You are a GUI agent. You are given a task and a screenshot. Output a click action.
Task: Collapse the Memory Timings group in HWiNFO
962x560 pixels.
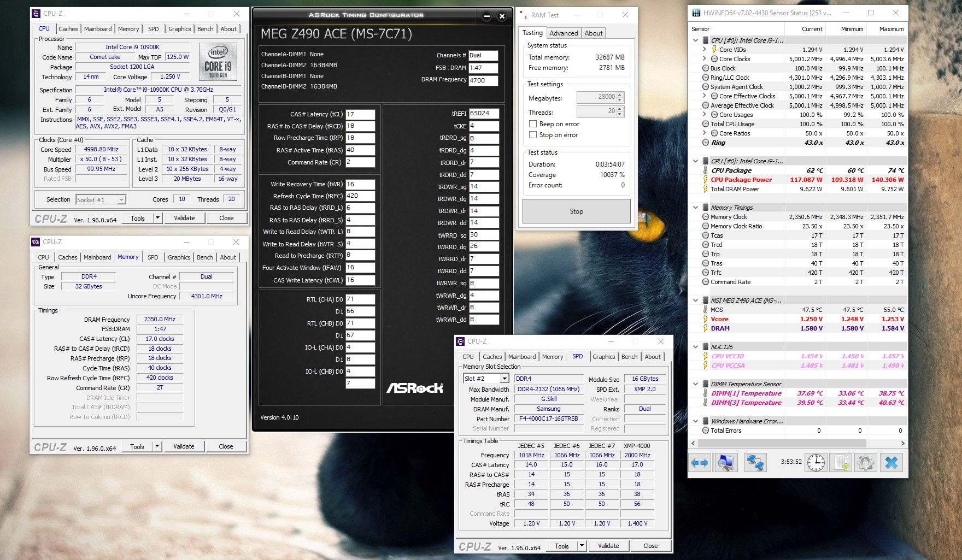(x=695, y=208)
